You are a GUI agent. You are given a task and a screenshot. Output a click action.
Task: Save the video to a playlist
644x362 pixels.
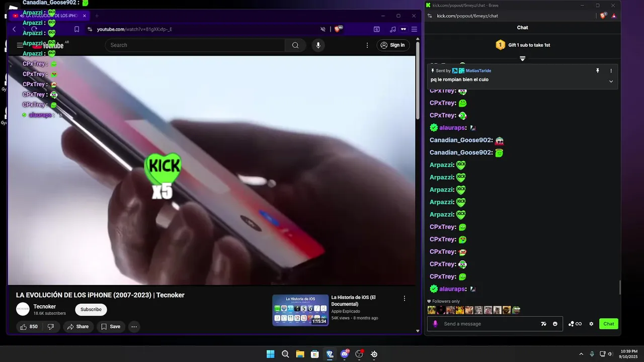[x=111, y=327]
